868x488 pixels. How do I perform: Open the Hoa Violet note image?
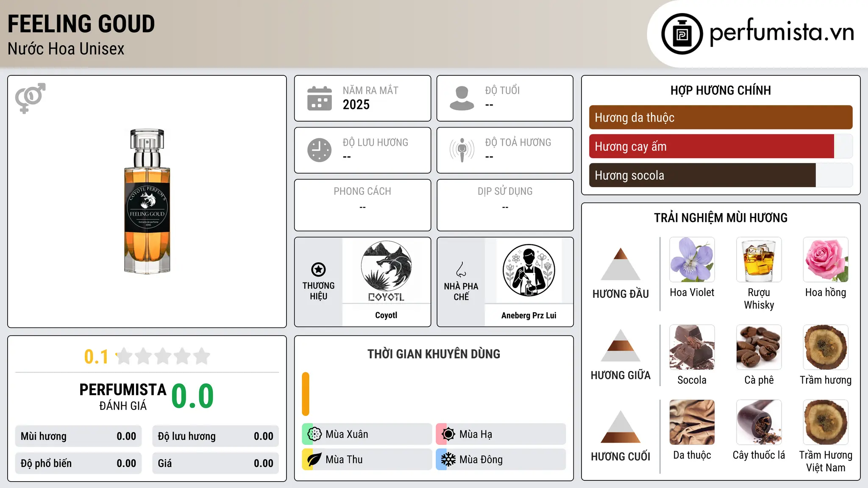[x=692, y=260]
